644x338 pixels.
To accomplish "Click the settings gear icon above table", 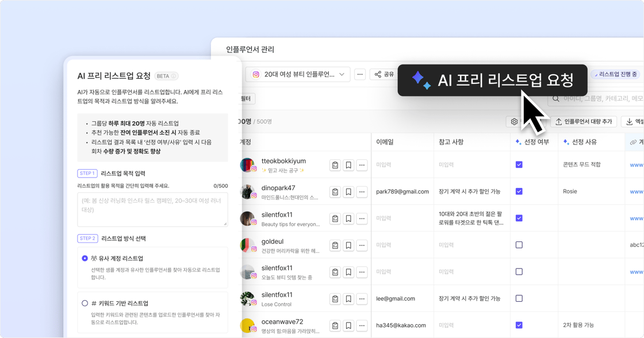I will (x=514, y=122).
